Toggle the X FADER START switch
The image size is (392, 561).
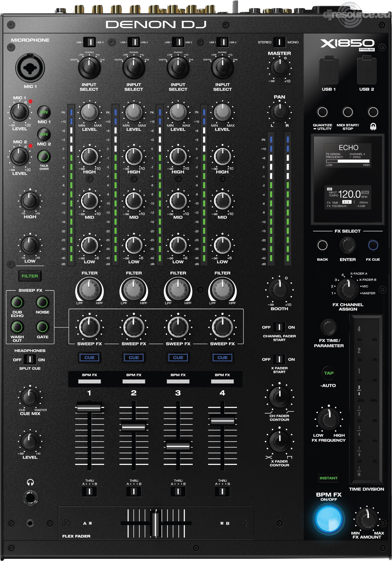point(279,359)
